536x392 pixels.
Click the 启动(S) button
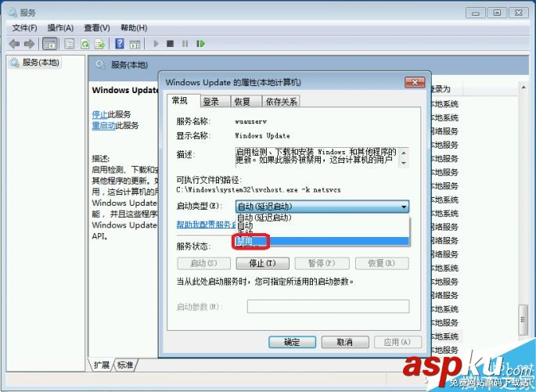(x=203, y=264)
